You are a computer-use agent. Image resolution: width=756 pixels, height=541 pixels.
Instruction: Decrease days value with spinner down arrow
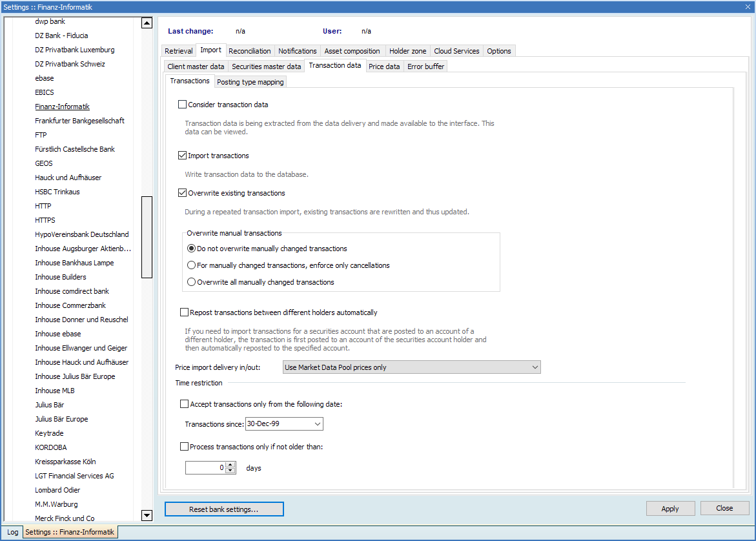click(230, 471)
